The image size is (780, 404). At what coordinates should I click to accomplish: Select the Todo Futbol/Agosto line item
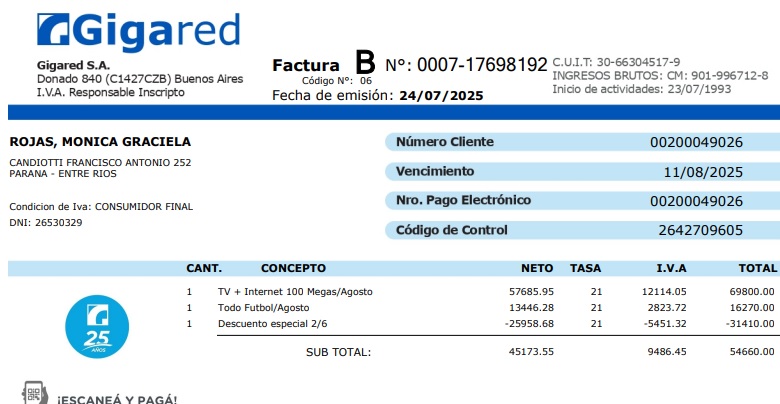[264, 307]
